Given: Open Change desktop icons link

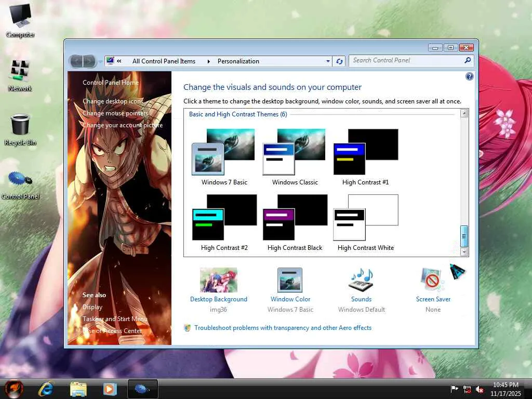Looking at the screenshot, I should pos(113,101).
